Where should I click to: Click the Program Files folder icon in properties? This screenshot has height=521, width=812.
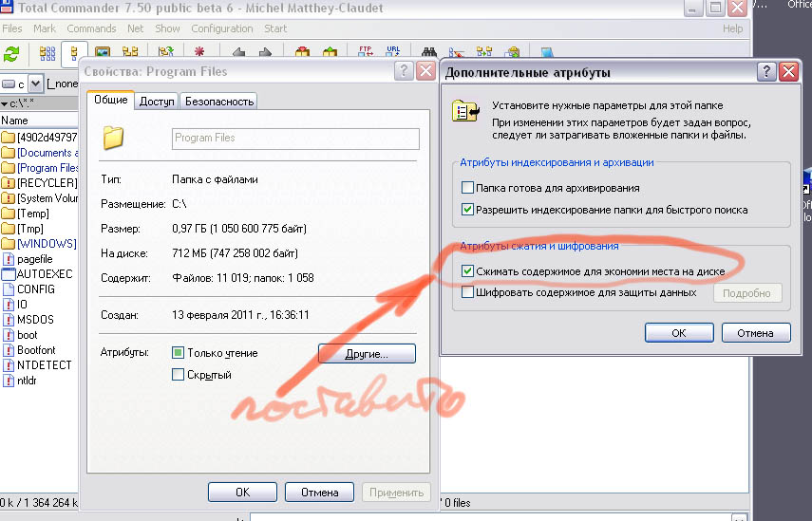coord(113,138)
